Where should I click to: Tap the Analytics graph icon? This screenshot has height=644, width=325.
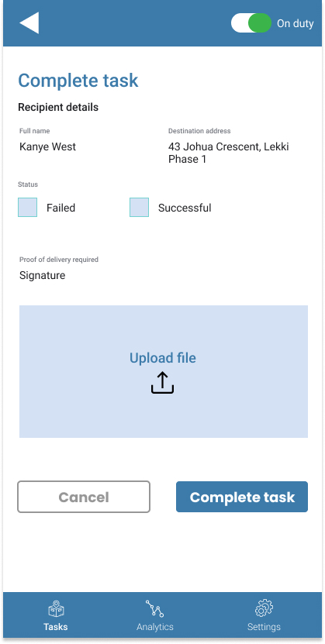(155, 608)
